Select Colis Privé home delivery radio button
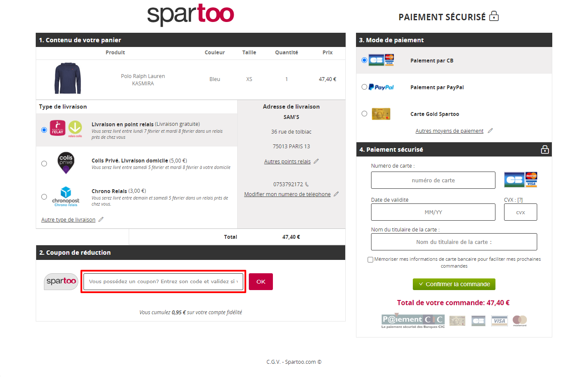Image resolution: width=588 pixels, height=378 pixels. pyautogui.click(x=44, y=163)
